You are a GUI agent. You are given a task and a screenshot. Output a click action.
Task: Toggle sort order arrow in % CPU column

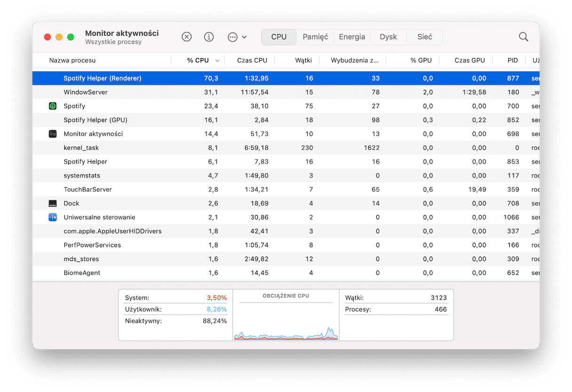[x=217, y=61]
